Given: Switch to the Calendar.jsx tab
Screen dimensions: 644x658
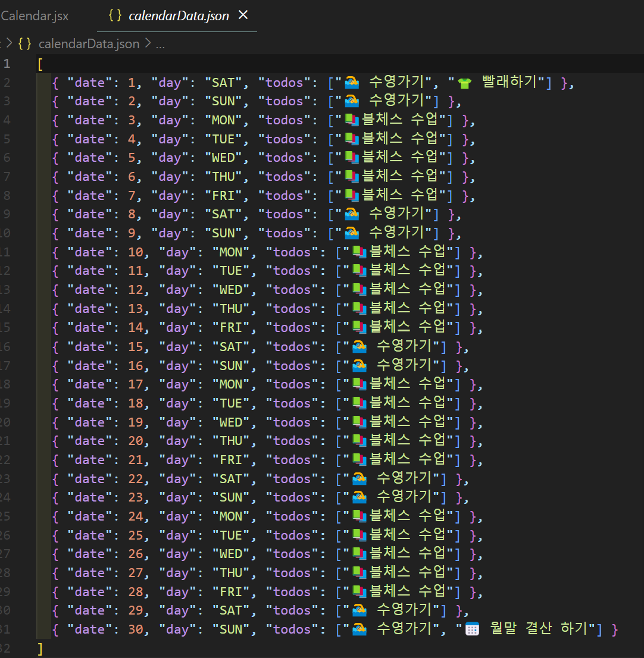Looking at the screenshot, I should (35, 16).
